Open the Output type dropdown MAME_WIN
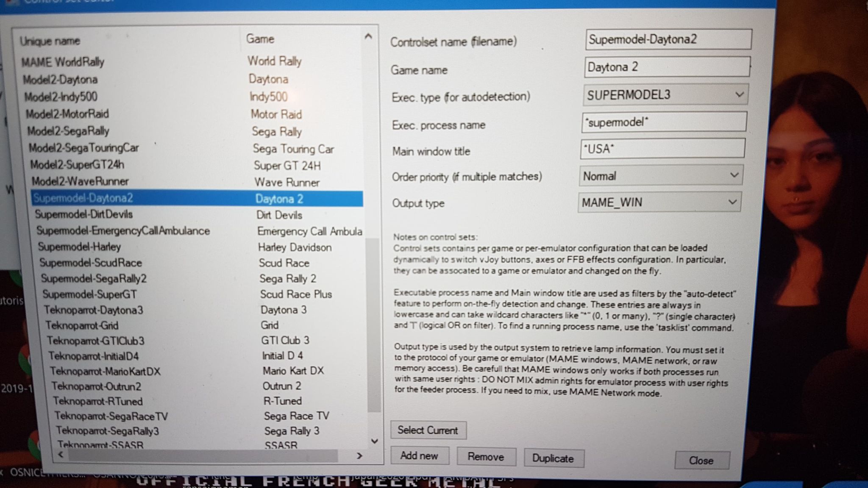Screen dimensions: 868x488 (659, 202)
